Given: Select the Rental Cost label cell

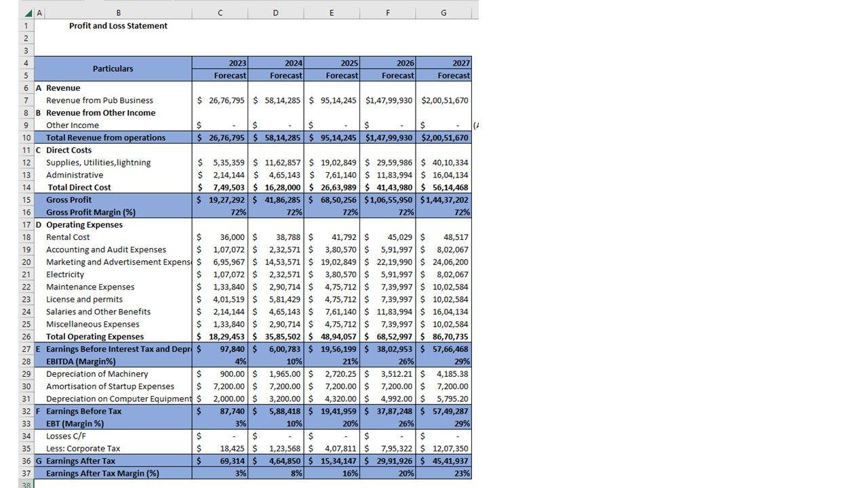Looking at the screenshot, I should click(68, 237).
